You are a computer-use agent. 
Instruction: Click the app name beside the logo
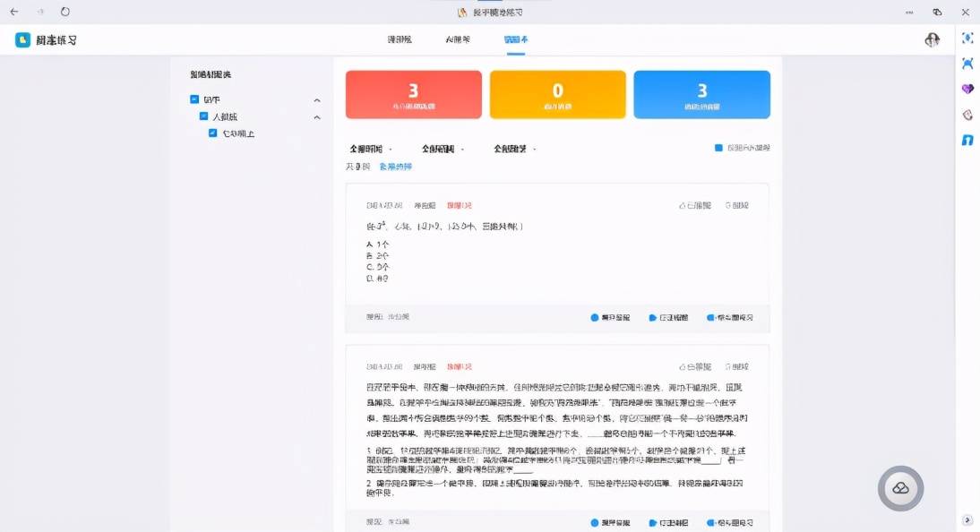coord(56,40)
